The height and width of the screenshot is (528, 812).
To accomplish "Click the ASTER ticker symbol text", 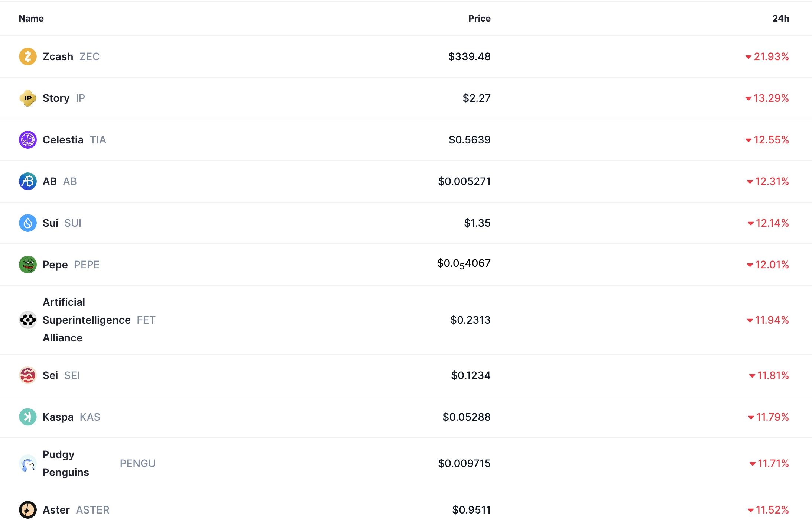I will pyautogui.click(x=92, y=510).
